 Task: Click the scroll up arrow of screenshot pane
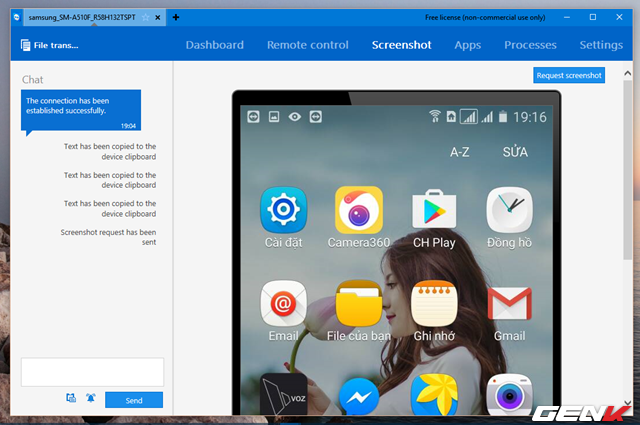point(628,73)
